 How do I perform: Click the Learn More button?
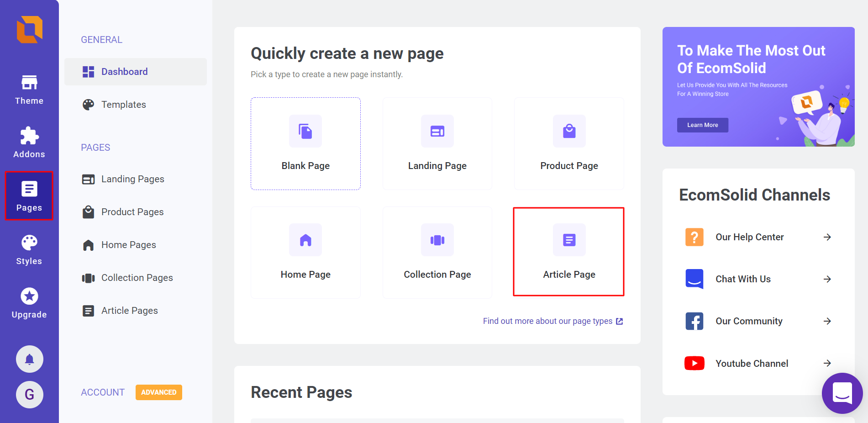tap(703, 125)
